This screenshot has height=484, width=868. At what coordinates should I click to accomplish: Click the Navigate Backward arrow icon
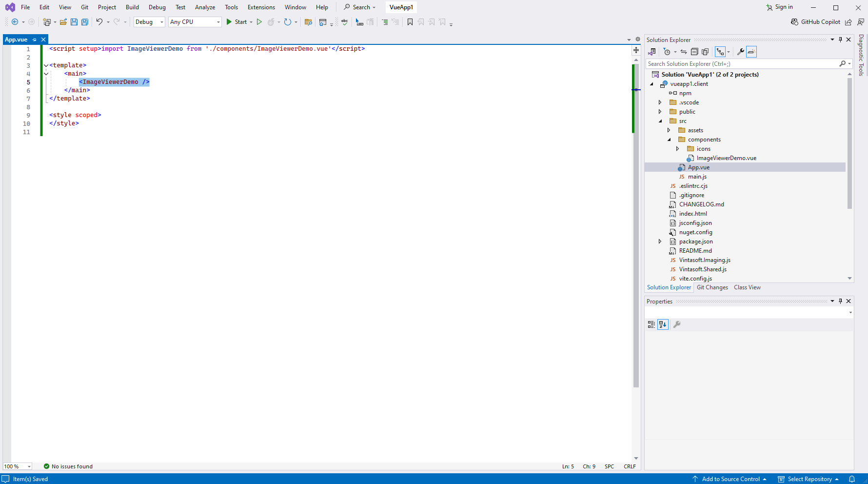[15, 22]
